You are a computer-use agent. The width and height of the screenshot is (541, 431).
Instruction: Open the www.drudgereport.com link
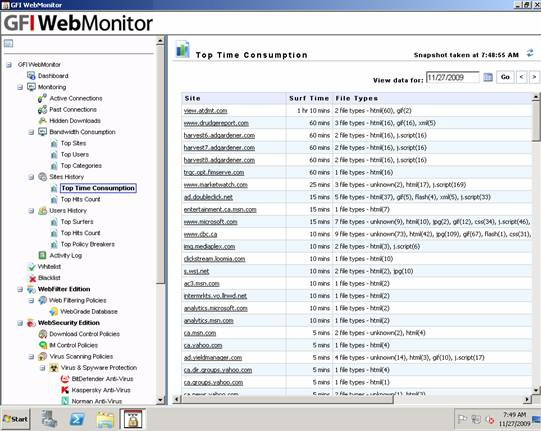[x=216, y=123]
